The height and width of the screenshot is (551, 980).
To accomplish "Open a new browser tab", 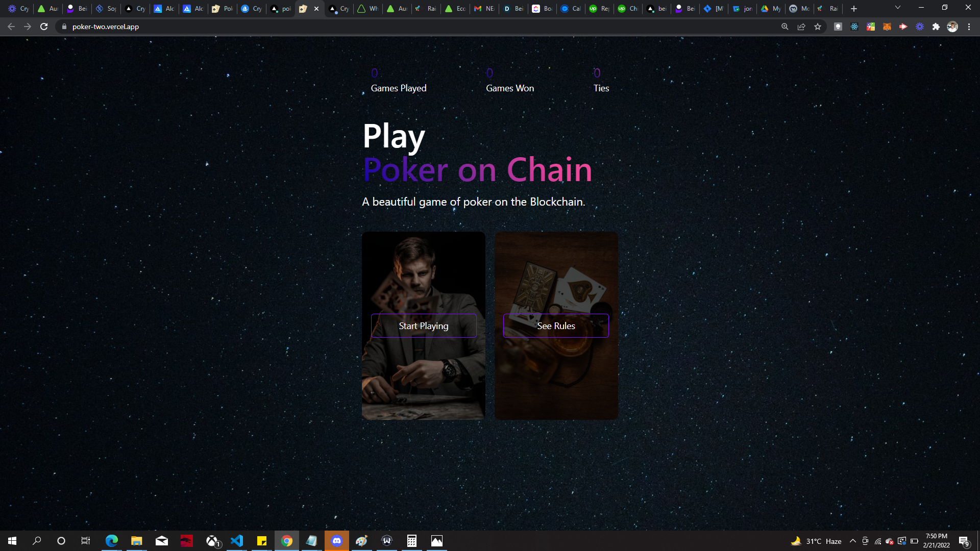I will click(x=854, y=9).
